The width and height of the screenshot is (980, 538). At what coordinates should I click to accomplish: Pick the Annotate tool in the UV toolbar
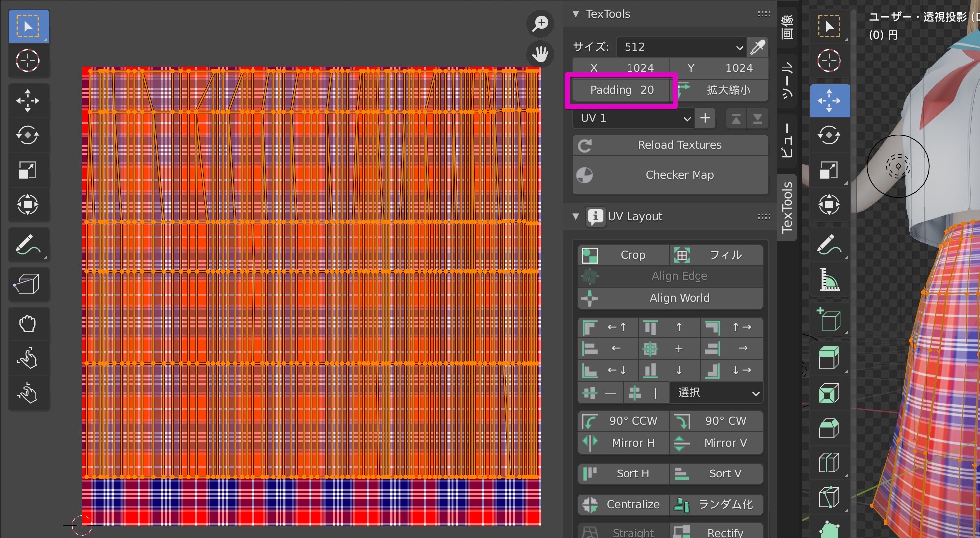(28, 244)
